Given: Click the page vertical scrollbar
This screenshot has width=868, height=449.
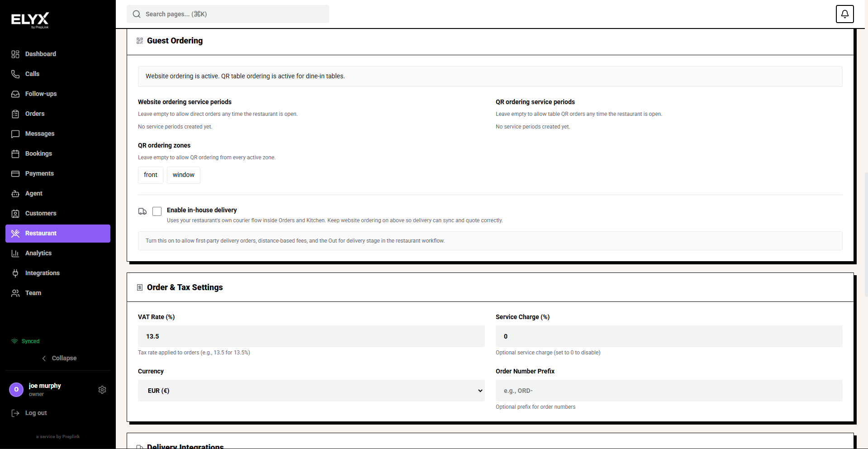Looking at the screenshot, I should click(x=866, y=234).
